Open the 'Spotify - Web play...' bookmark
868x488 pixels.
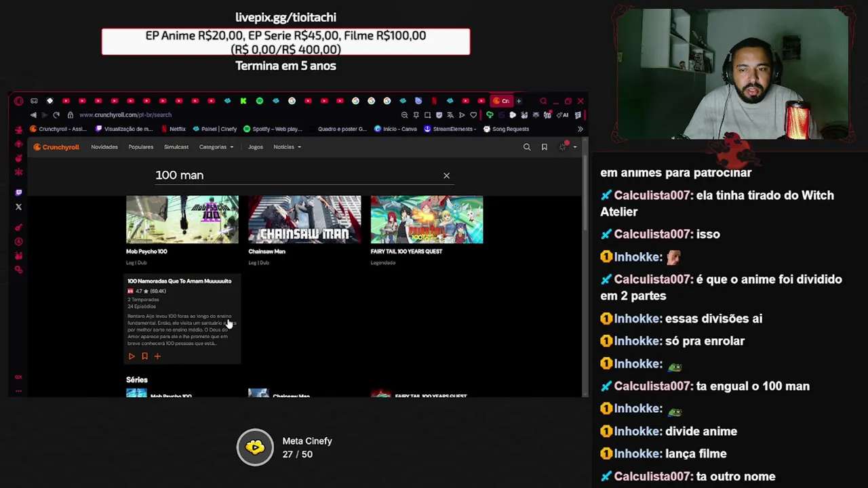point(273,129)
